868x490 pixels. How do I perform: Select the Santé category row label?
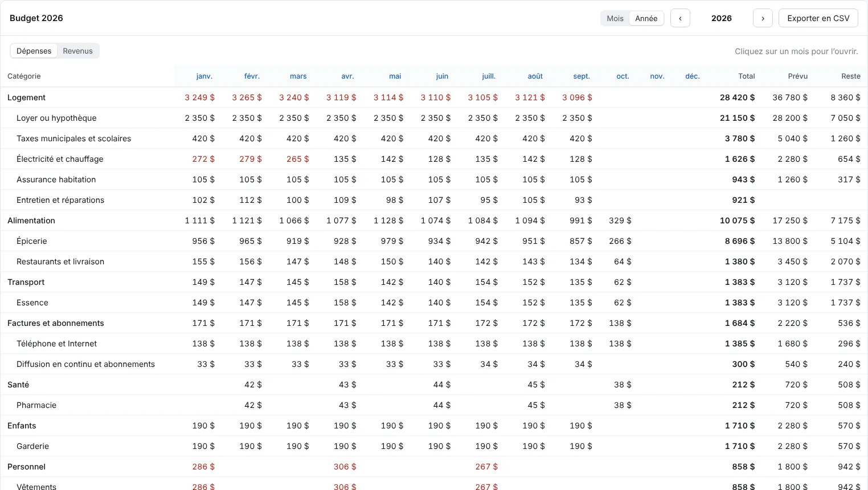(18, 385)
